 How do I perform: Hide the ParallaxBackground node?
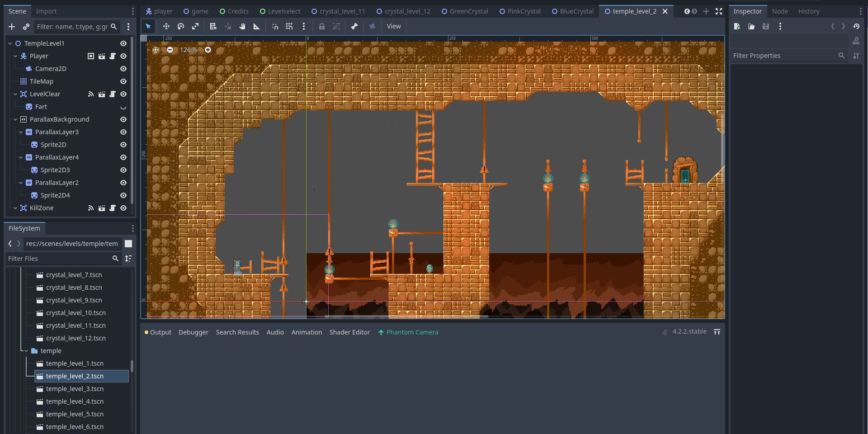click(123, 119)
